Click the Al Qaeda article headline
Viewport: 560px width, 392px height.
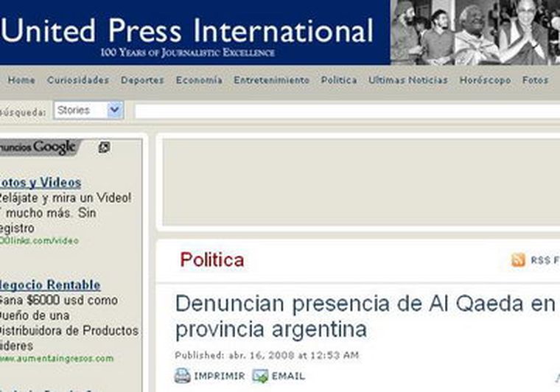[365, 316]
